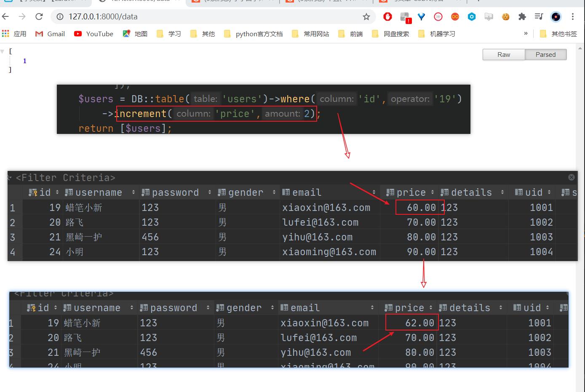Collapse the JSON array with the triangle
The height and width of the screenshot is (392, 585).
click(3, 51)
